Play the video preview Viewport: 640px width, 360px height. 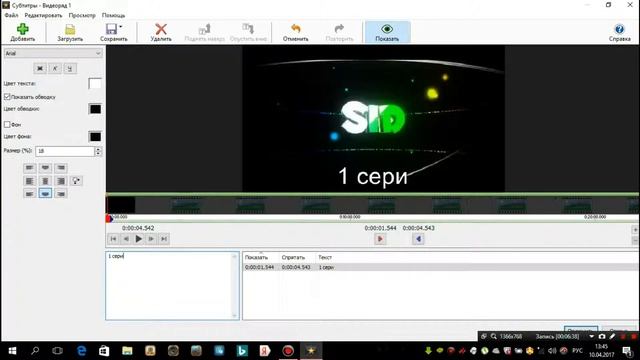click(139, 239)
